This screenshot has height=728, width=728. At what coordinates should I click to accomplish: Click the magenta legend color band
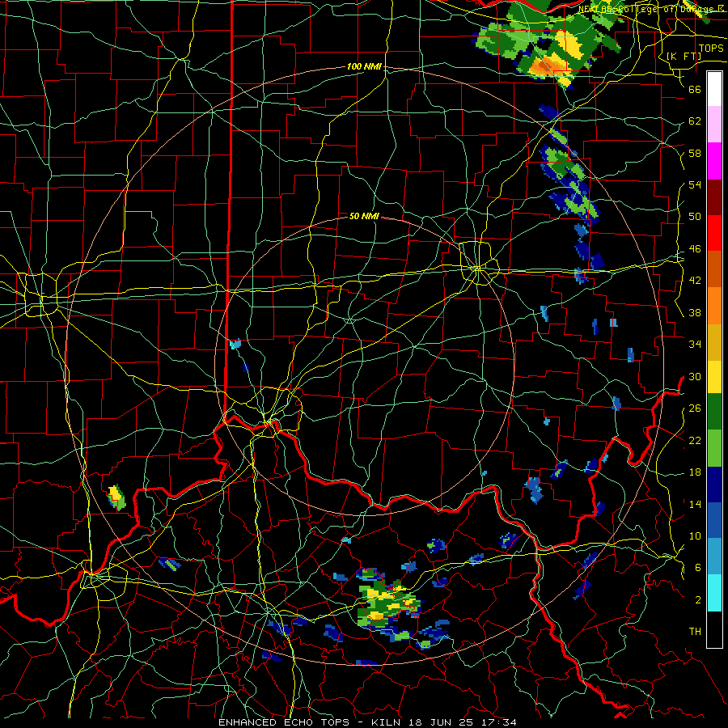(714, 161)
